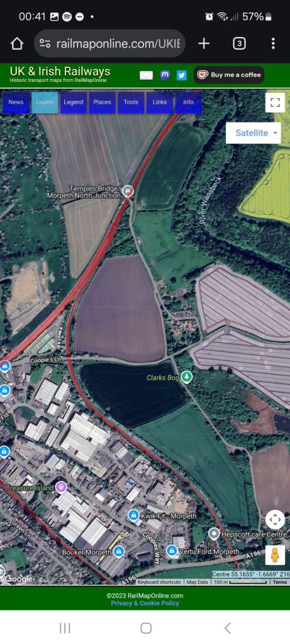Select Temples Bridge junction marker

[x=128, y=190]
